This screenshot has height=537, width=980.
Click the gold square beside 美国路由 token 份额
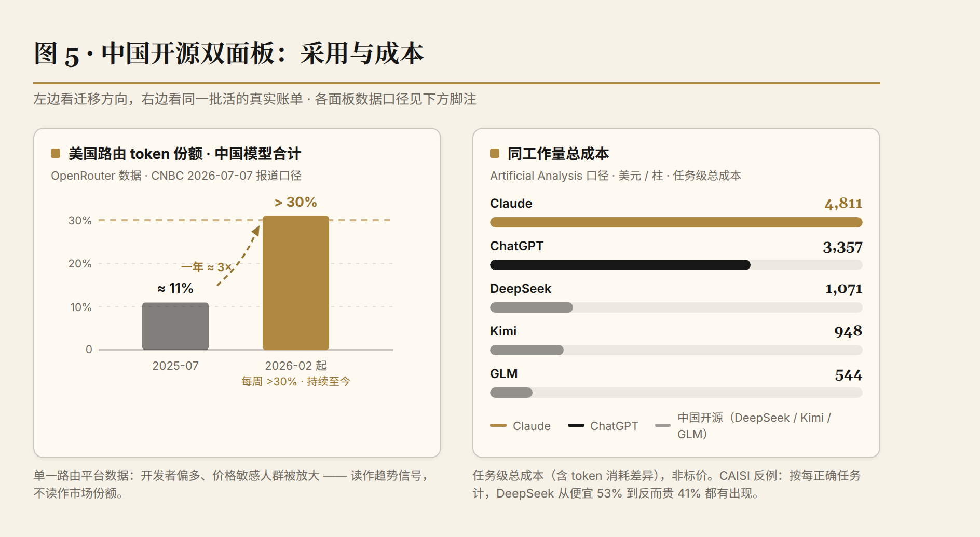tap(56, 153)
